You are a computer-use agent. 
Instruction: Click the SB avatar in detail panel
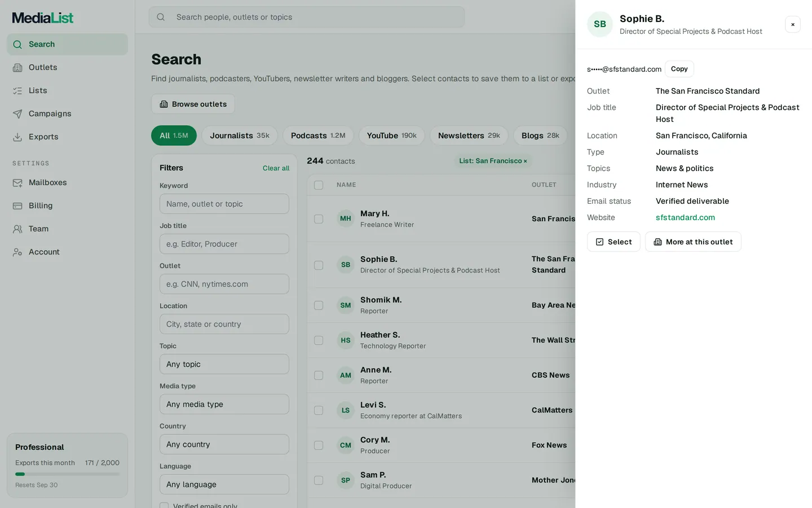(600, 24)
